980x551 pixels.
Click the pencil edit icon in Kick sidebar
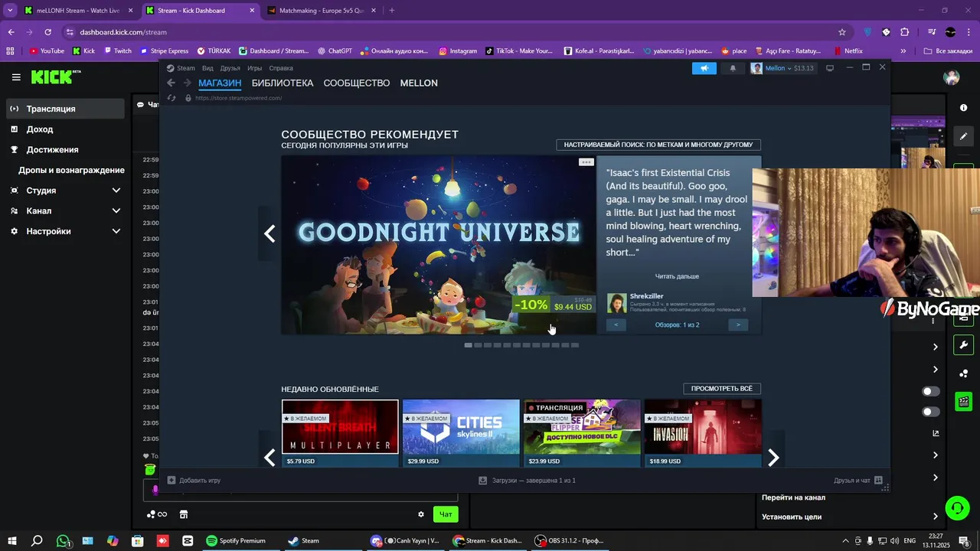pyautogui.click(x=963, y=136)
